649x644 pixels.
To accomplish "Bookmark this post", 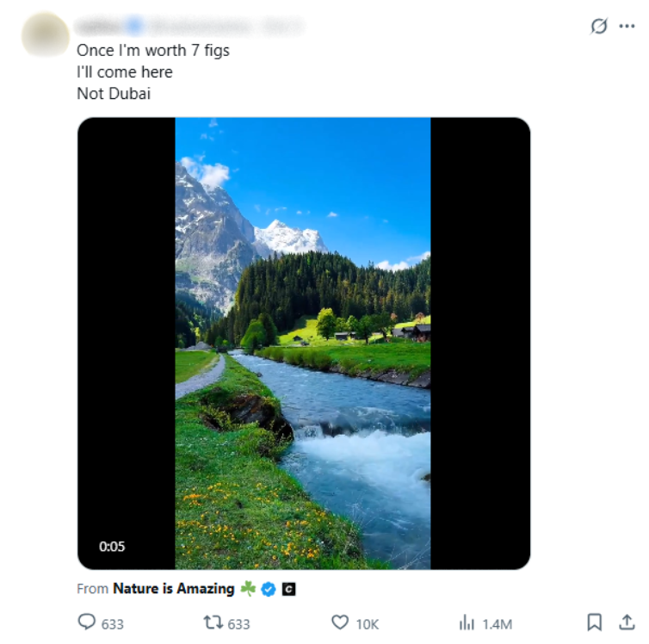I will point(593,622).
